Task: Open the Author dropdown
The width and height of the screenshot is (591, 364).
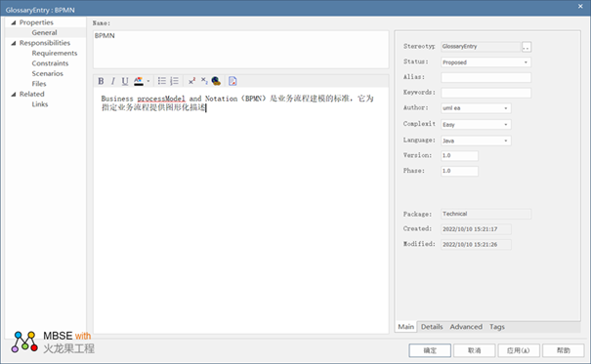Action: (506, 108)
